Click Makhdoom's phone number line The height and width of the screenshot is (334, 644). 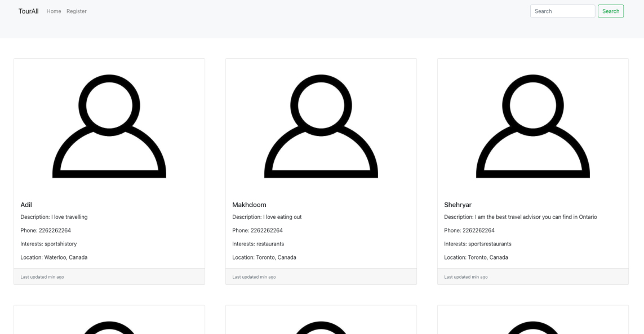pos(257,230)
